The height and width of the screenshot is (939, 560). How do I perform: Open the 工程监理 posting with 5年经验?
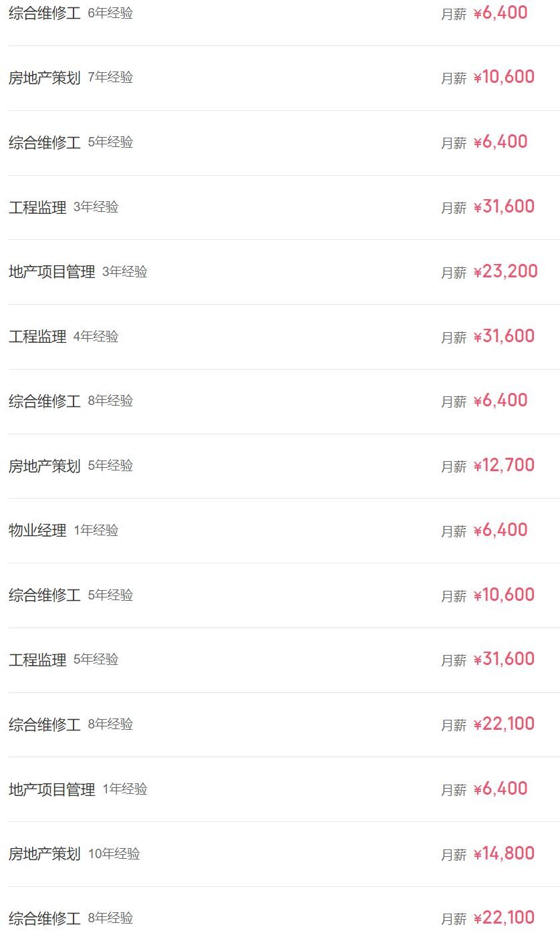[x=37, y=660]
